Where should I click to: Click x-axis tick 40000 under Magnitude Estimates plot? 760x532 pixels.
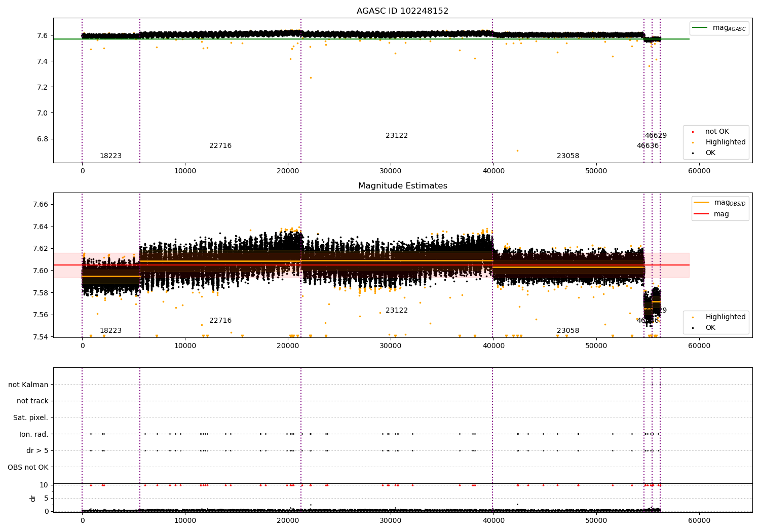coord(493,346)
